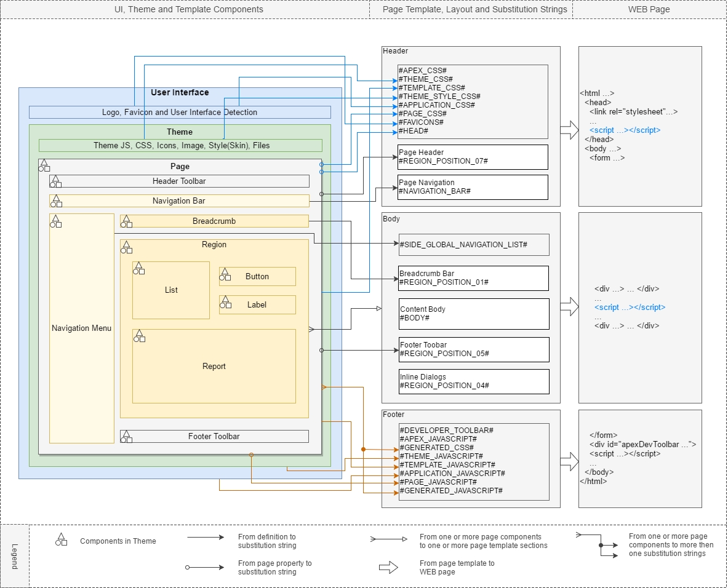This screenshot has height=588, width=728.
Task: Click the #TEMPLATE_JAVASCRIPT# substitution string
Action: point(447,465)
